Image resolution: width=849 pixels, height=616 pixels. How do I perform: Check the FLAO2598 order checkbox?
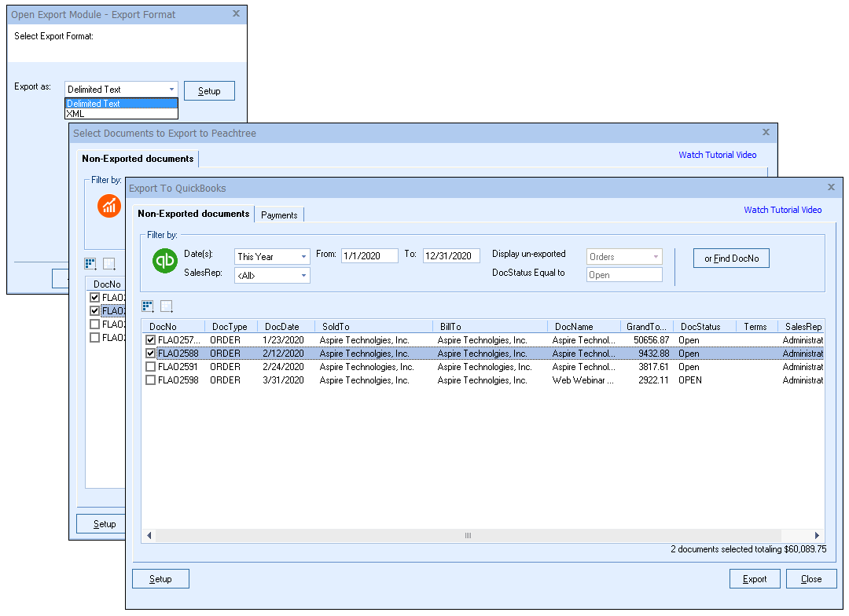point(151,380)
